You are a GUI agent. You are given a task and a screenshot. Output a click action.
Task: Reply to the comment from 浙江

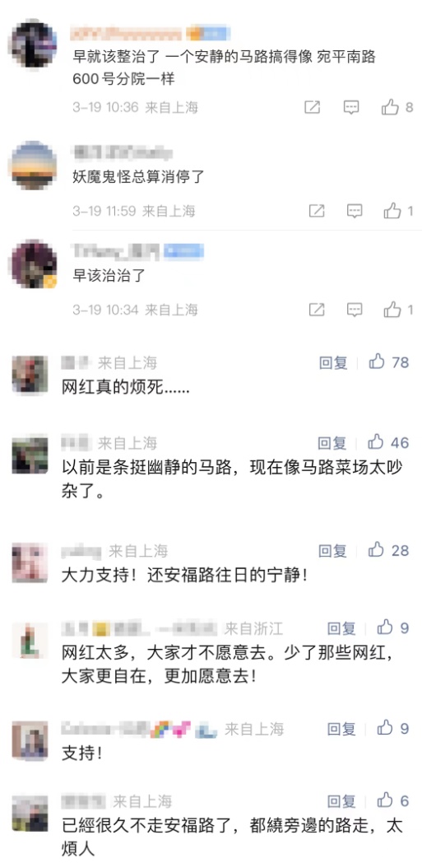click(341, 628)
